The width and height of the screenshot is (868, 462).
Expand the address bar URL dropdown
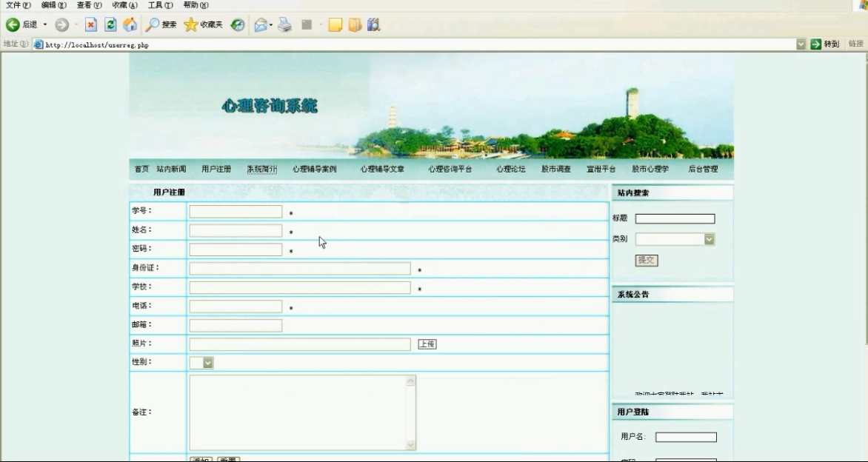tap(801, 44)
